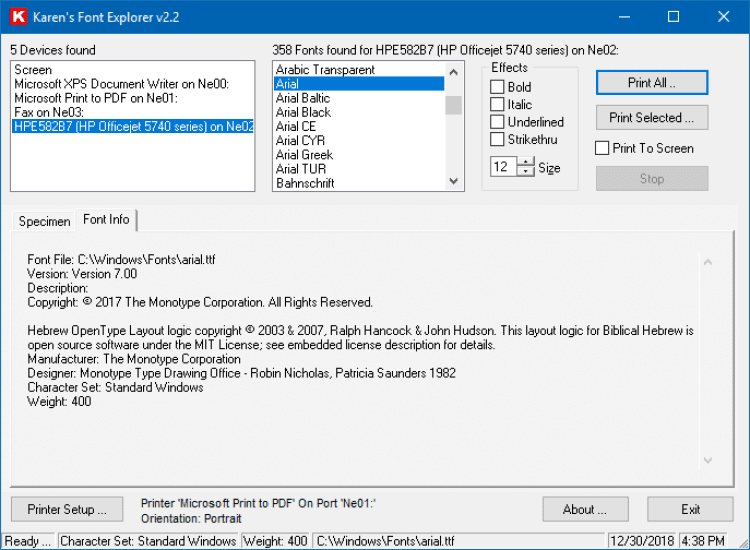
Task: Click the Karen's Font Explorer app icon
Action: [17, 16]
